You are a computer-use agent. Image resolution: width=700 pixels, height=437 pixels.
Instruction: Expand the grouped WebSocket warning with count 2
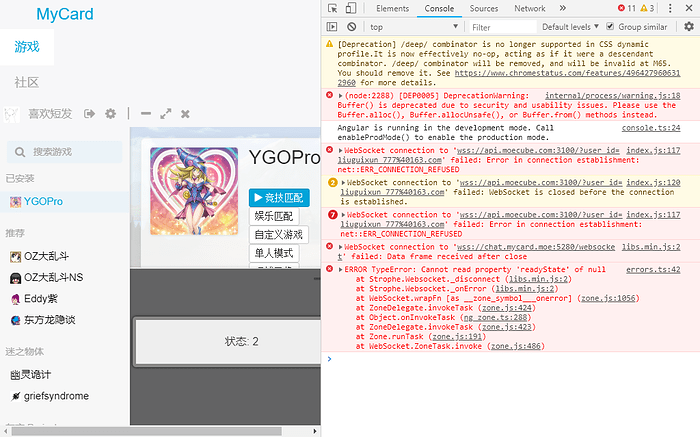(x=343, y=183)
